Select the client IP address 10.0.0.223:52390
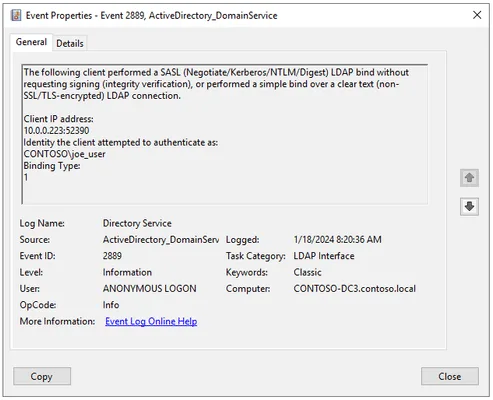The width and height of the screenshot is (493, 400). pos(56,131)
